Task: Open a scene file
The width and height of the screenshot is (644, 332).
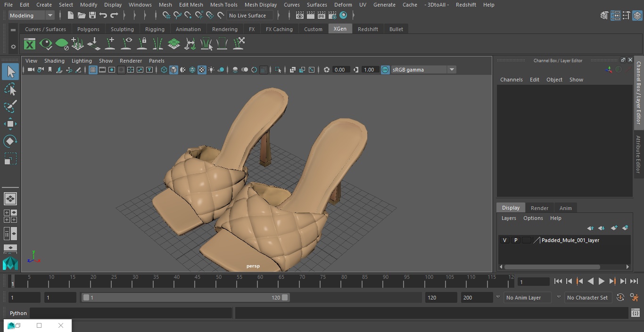Action: tap(82, 16)
